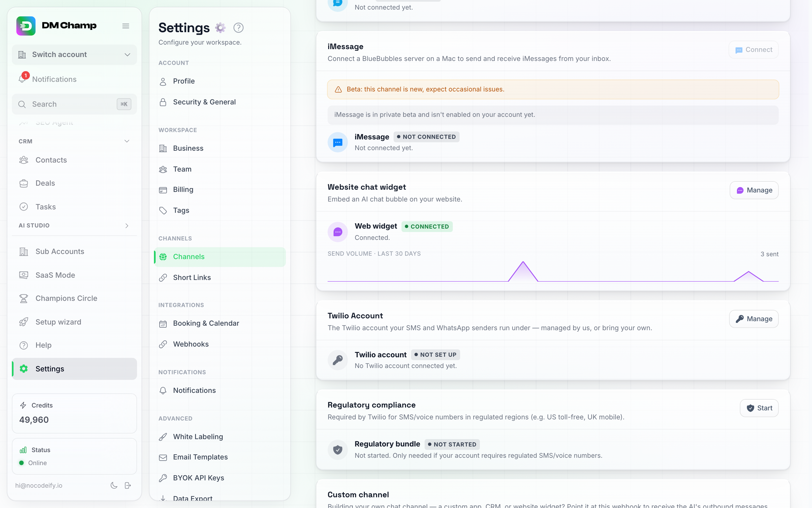Expand the AI Studio section chevron

127,225
